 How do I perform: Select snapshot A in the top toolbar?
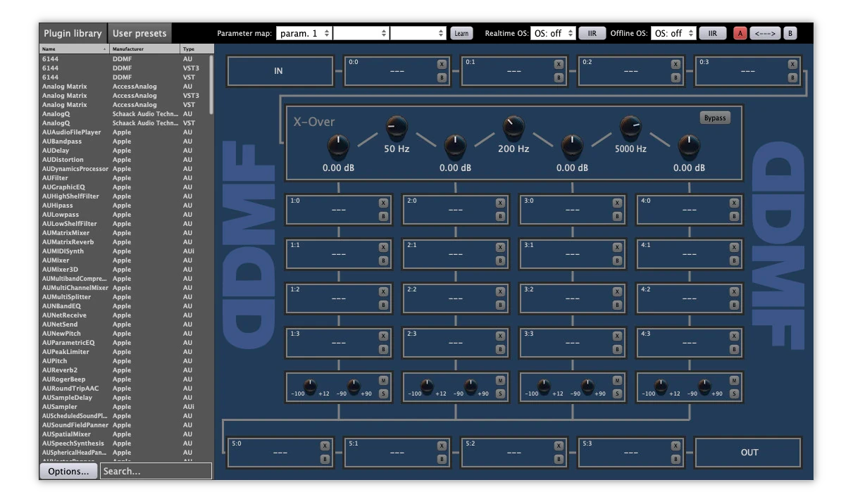tap(739, 32)
